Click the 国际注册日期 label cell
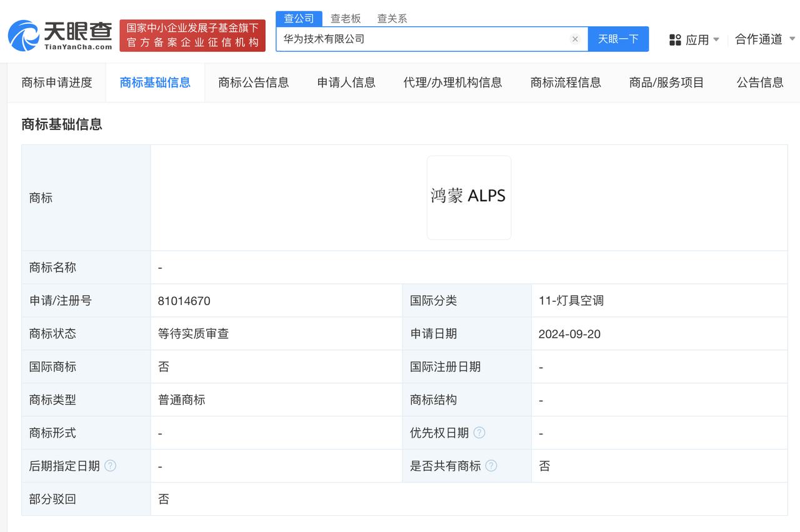This screenshot has height=532, width=800. click(x=467, y=367)
